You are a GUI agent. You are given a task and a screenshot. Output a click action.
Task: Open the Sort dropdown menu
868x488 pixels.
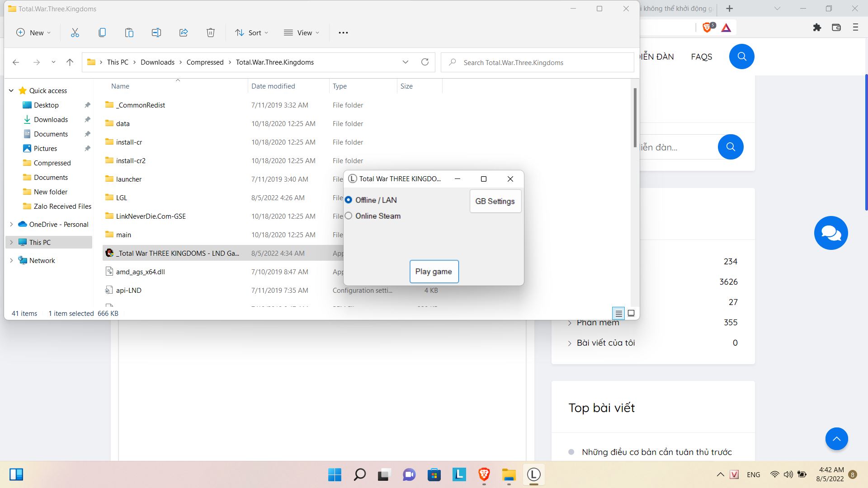click(x=252, y=33)
